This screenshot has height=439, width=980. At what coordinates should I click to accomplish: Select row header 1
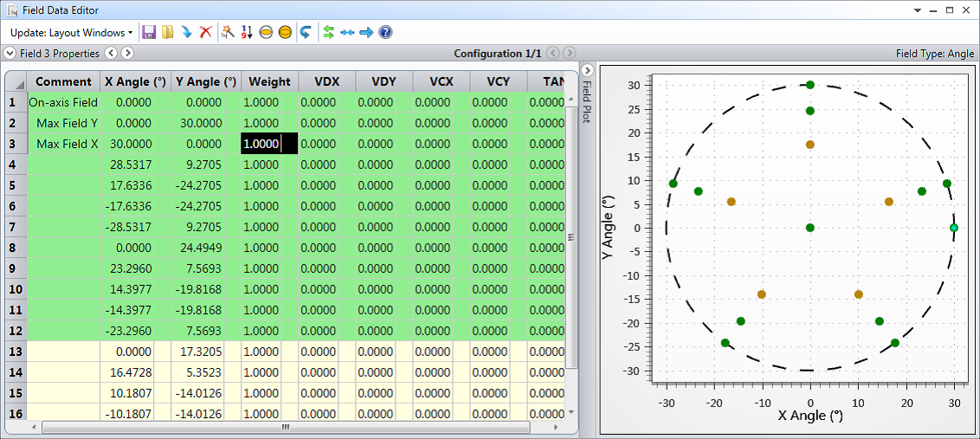(16, 102)
